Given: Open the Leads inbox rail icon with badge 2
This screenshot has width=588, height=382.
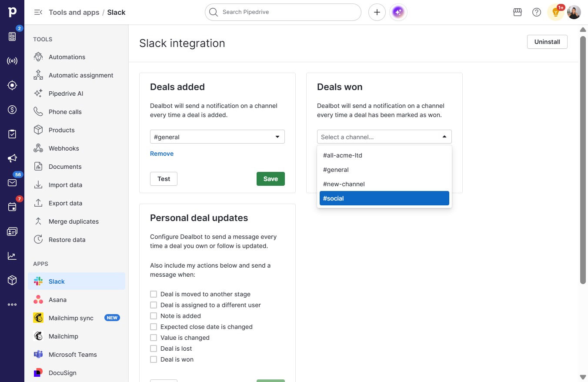Looking at the screenshot, I should point(12,37).
